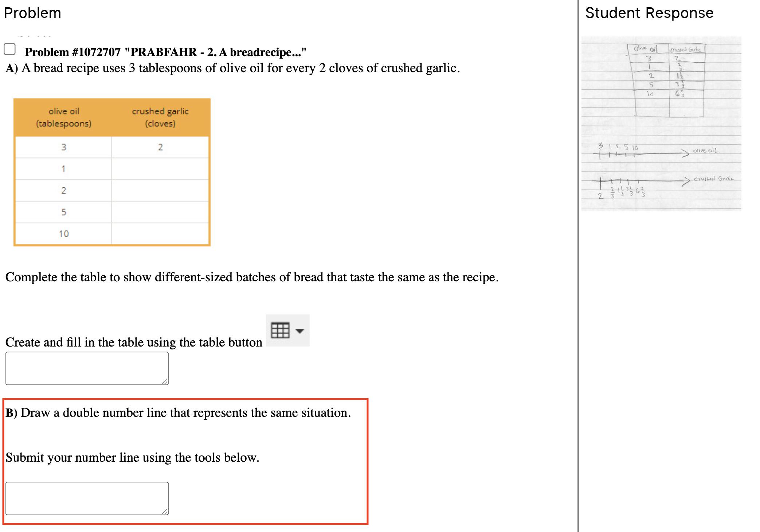This screenshot has height=532, width=760.
Task: Open the table button dropdown arrow
Action: [300, 331]
